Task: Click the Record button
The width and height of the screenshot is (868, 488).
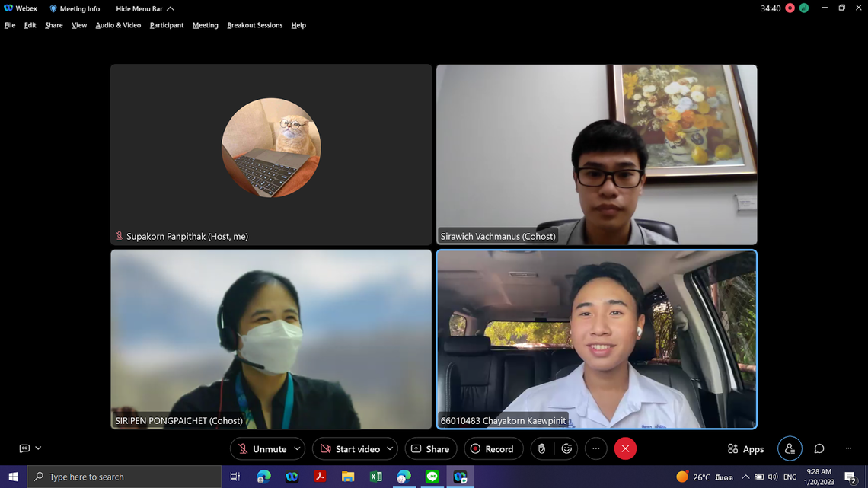Action: pos(493,449)
